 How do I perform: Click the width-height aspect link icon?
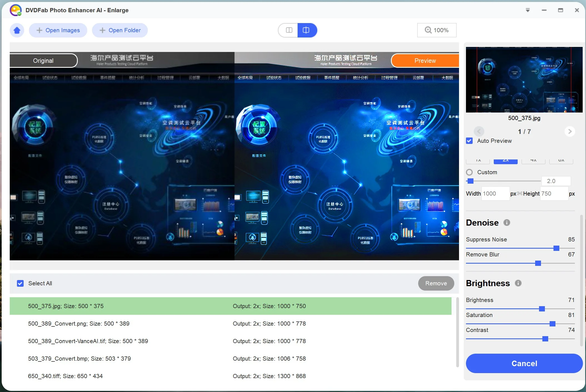tap(520, 194)
